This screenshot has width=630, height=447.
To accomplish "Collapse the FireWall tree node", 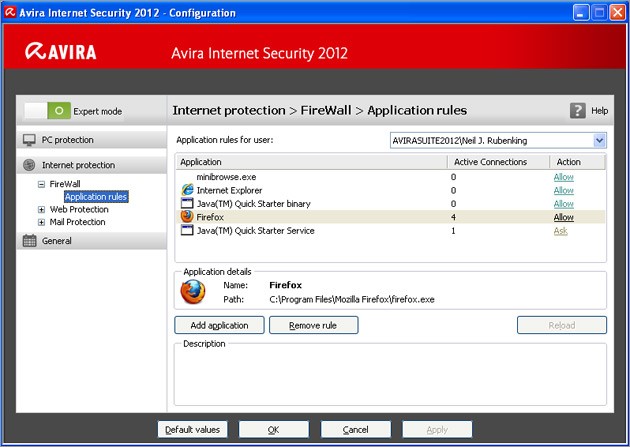I will (x=41, y=184).
